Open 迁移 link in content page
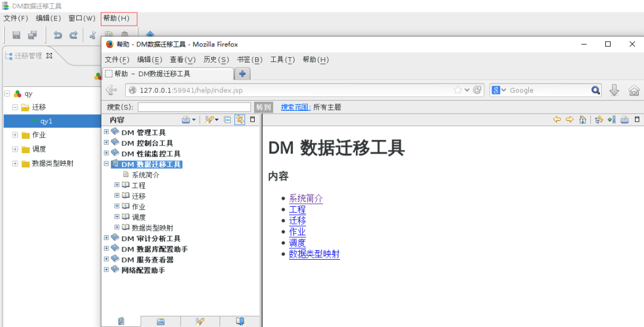Viewport: 644px width, 327px height. coord(298,221)
